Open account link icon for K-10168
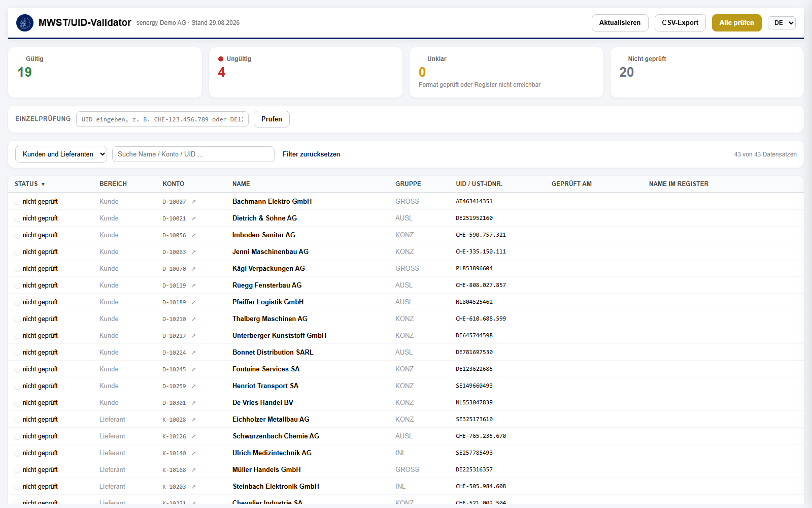The height and width of the screenshot is (508, 812). tap(193, 470)
